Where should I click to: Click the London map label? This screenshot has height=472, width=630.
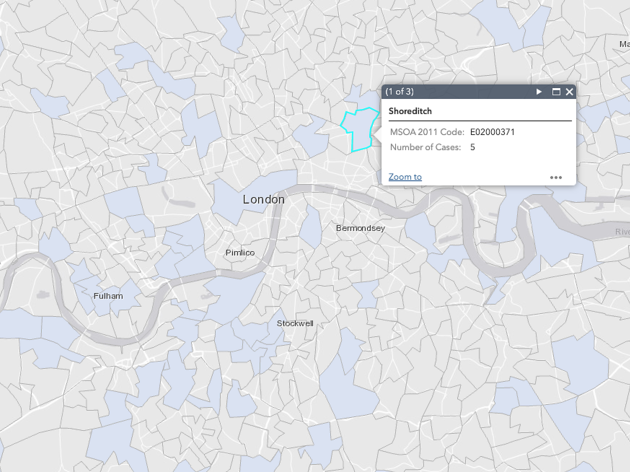click(x=263, y=199)
